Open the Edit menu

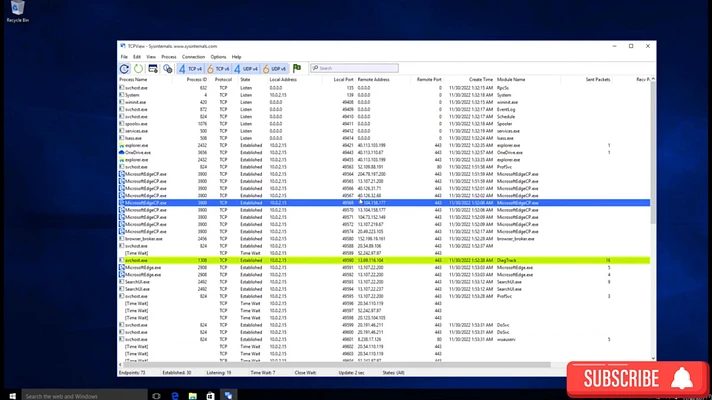[137, 57]
